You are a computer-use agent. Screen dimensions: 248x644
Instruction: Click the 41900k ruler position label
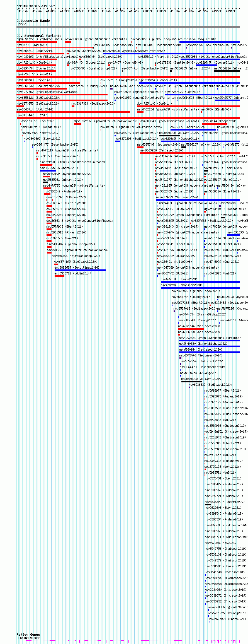tap(217, 11)
